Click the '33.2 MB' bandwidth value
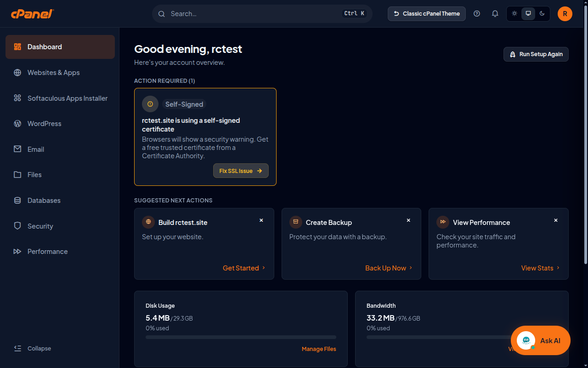The image size is (588, 368). [380, 318]
